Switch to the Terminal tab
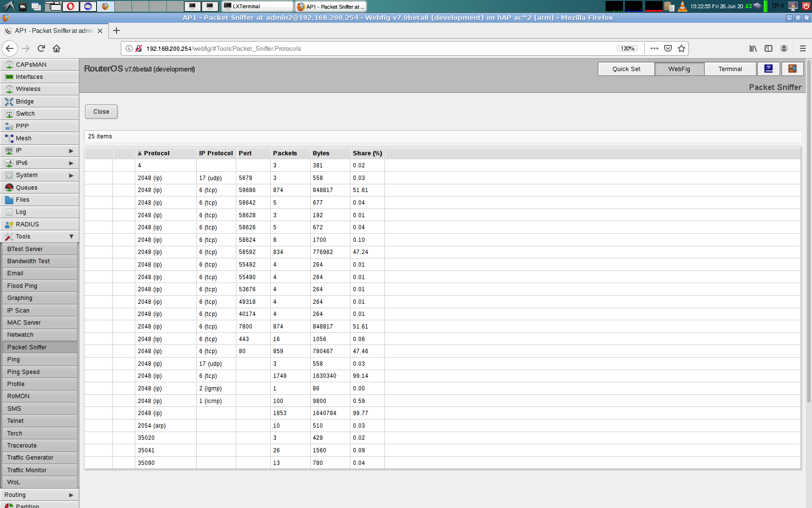This screenshot has width=812, height=508. pyautogui.click(x=730, y=69)
